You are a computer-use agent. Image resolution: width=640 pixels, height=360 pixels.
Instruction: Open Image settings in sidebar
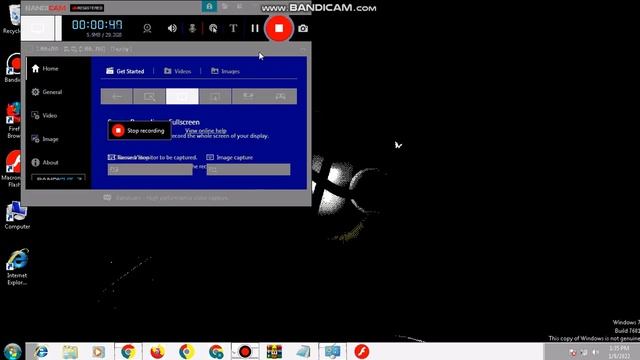click(x=45, y=139)
